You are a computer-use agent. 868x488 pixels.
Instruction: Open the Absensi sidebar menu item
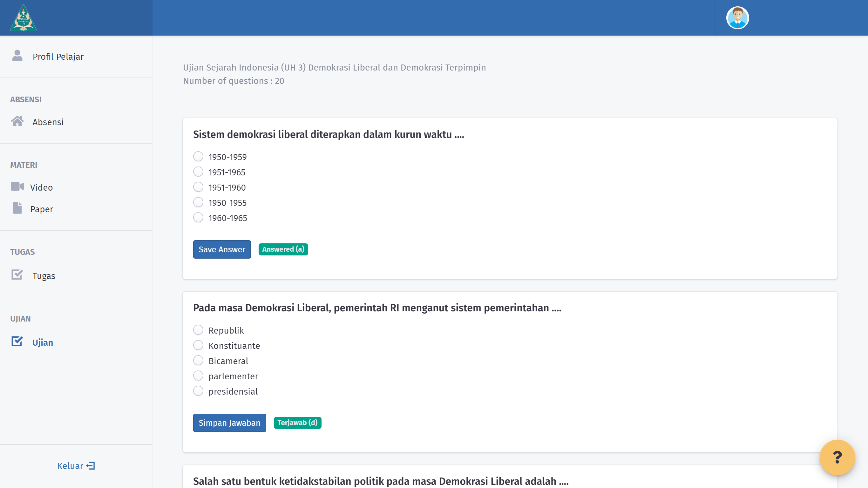(48, 122)
